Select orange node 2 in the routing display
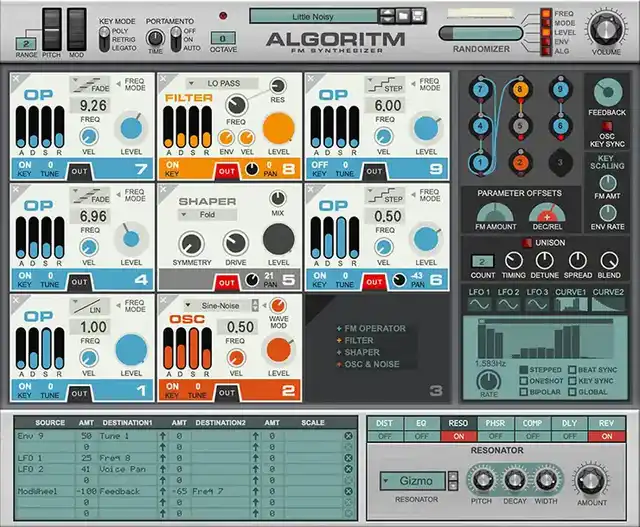 pyautogui.click(x=520, y=162)
